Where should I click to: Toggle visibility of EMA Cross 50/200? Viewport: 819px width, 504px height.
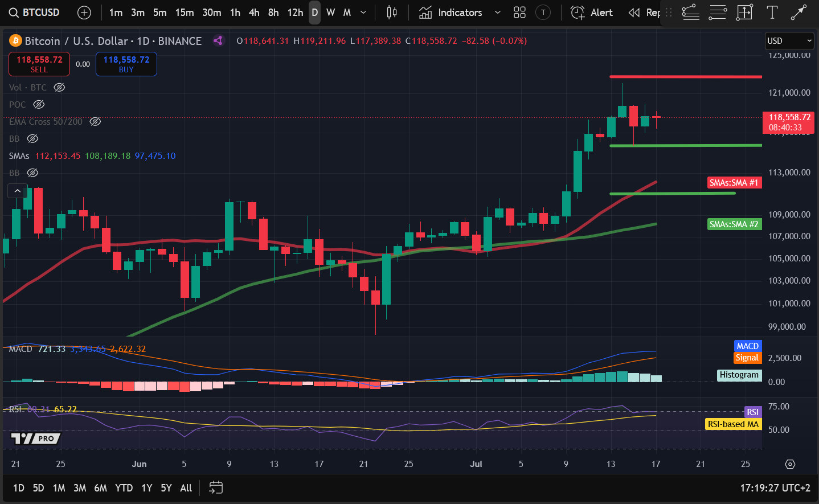[x=95, y=121]
